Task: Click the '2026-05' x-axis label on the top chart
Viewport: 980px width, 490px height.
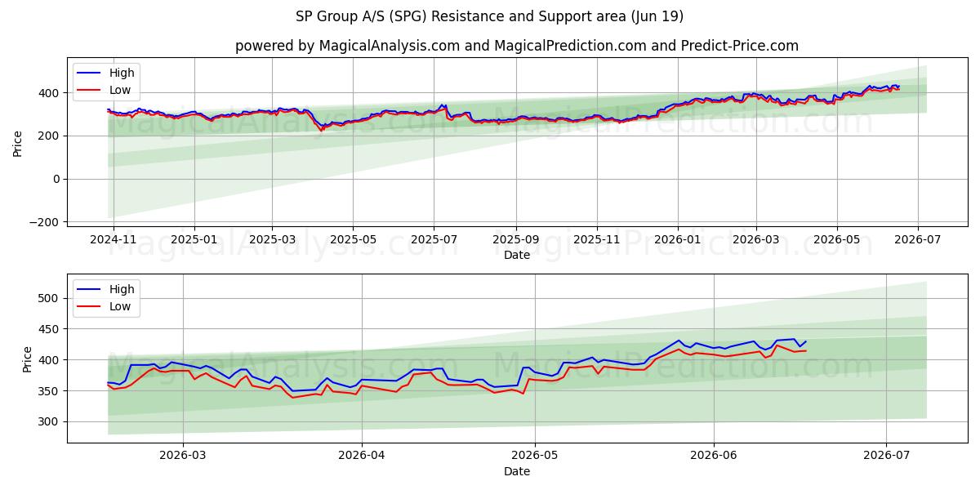Action: click(x=836, y=241)
